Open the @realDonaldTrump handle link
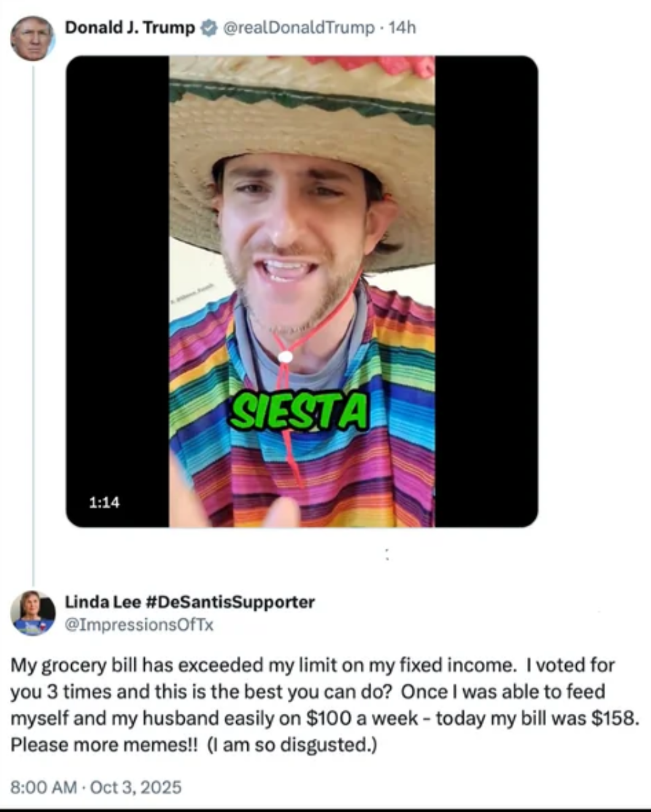This screenshot has height=812, width=651. 298,28
